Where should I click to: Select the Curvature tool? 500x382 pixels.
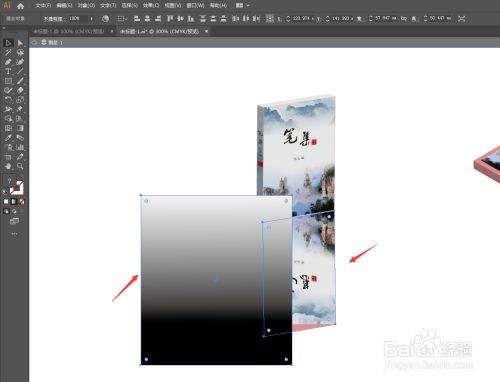(20, 62)
